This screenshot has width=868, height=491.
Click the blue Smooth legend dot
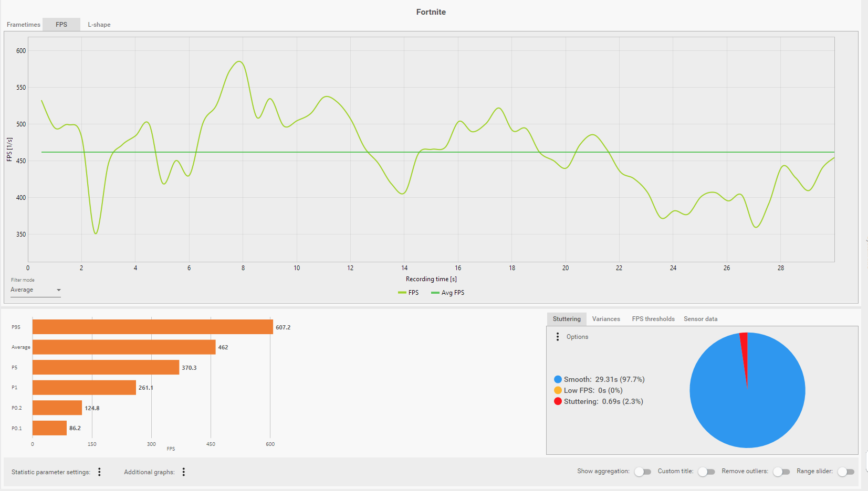558,379
